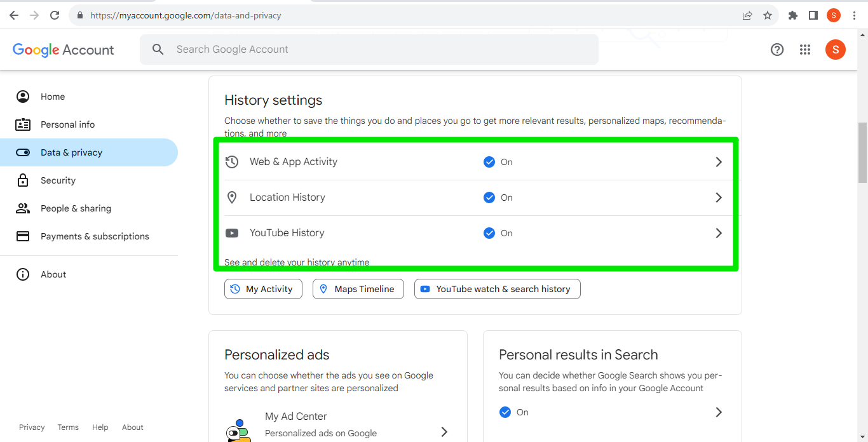The image size is (868, 442).
Task: Click the Web & App Activity clock icon
Action: 232,162
